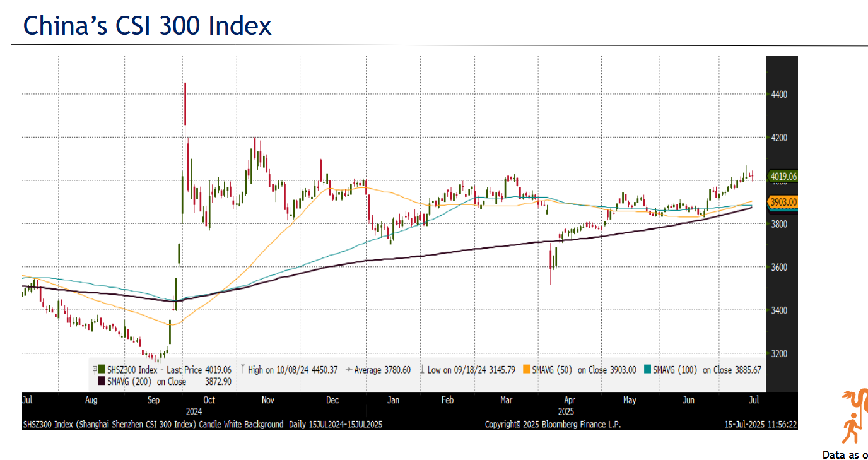Select the Oct label on time axis
The width and height of the screenshot is (868, 460).
pos(209,399)
